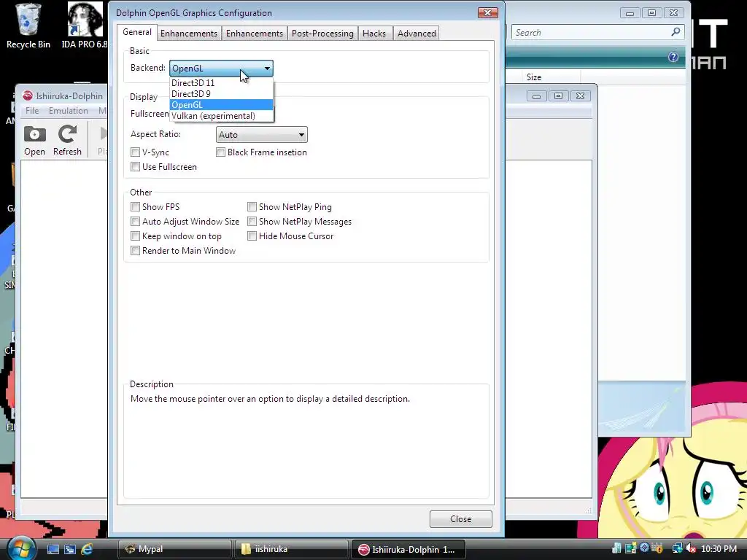Switch to the Mypal taskbar button
Image resolution: width=747 pixels, height=560 pixels.
point(174,549)
